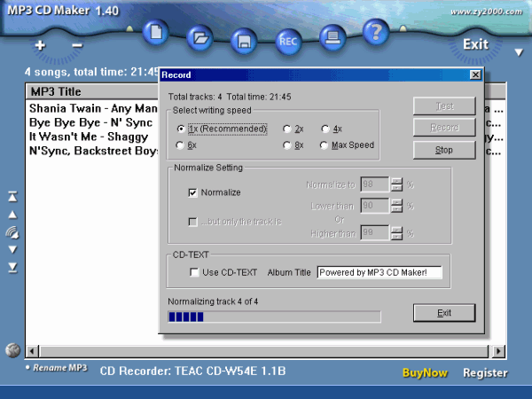Click the New project document icon
The image size is (532, 399).
pyautogui.click(x=156, y=33)
